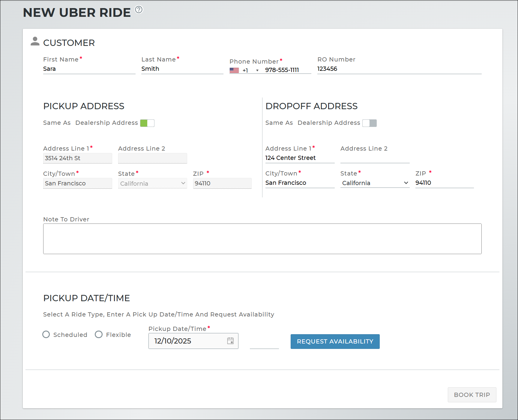The image size is (518, 420).
Task: Focus the RO Number field
Action: coord(399,69)
